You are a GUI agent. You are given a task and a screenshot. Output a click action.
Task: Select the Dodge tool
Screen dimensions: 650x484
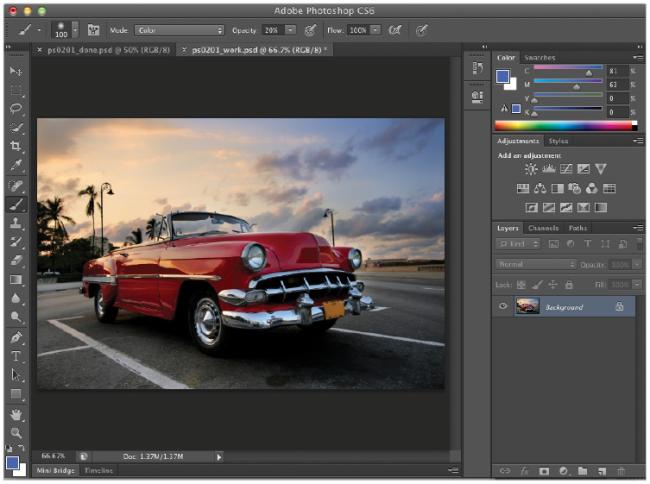point(16,317)
